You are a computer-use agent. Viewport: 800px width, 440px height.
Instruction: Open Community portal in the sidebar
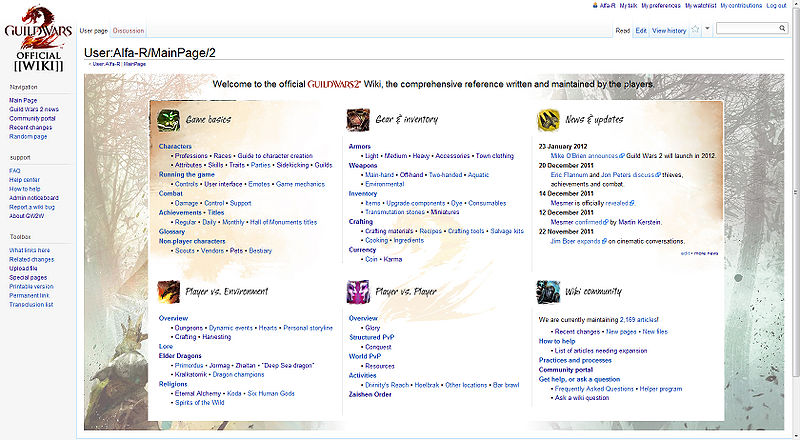[x=32, y=118]
